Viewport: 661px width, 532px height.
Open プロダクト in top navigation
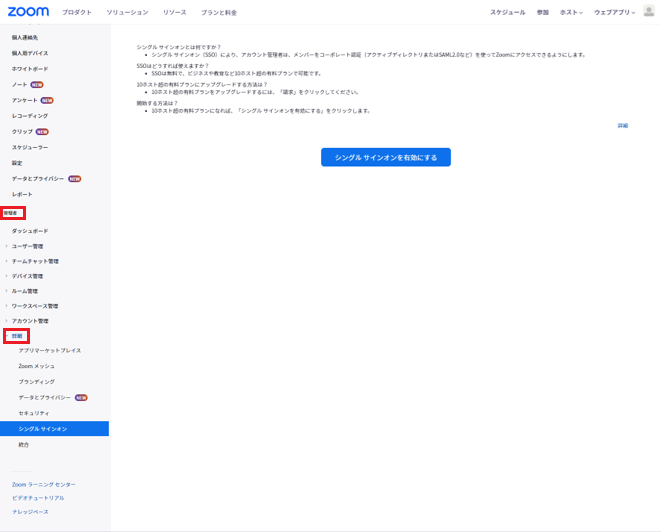(76, 12)
